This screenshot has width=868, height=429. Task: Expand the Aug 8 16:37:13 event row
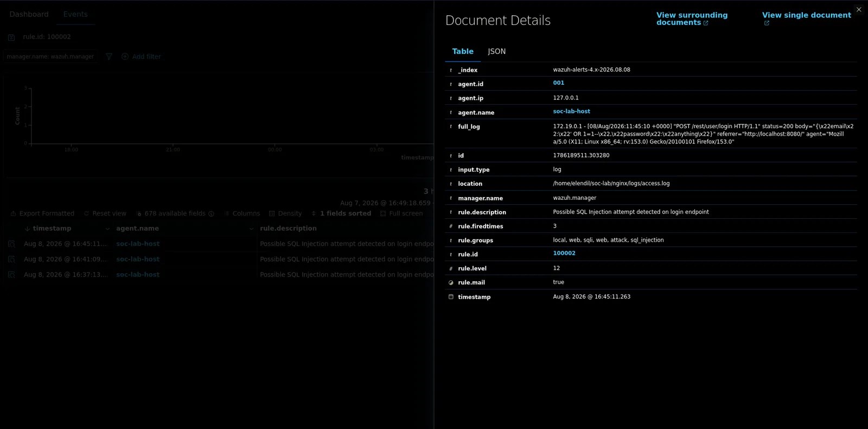point(11,275)
